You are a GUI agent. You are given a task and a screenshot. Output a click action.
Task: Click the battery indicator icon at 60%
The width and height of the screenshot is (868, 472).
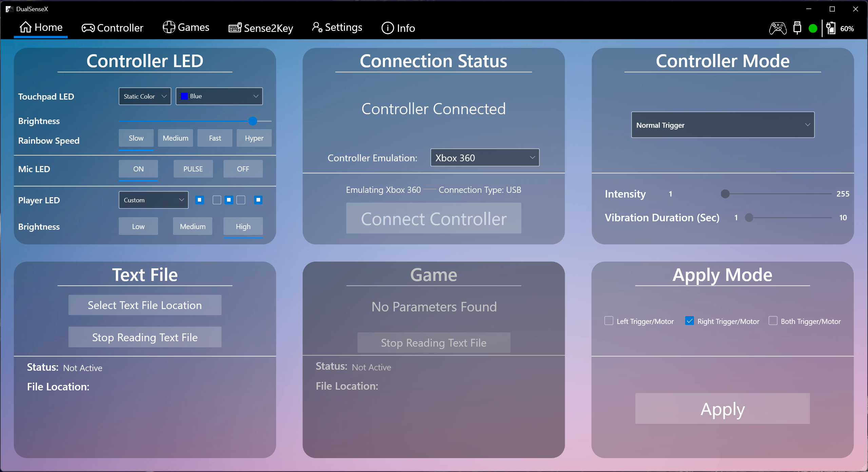pyautogui.click(x=831, y=27)
